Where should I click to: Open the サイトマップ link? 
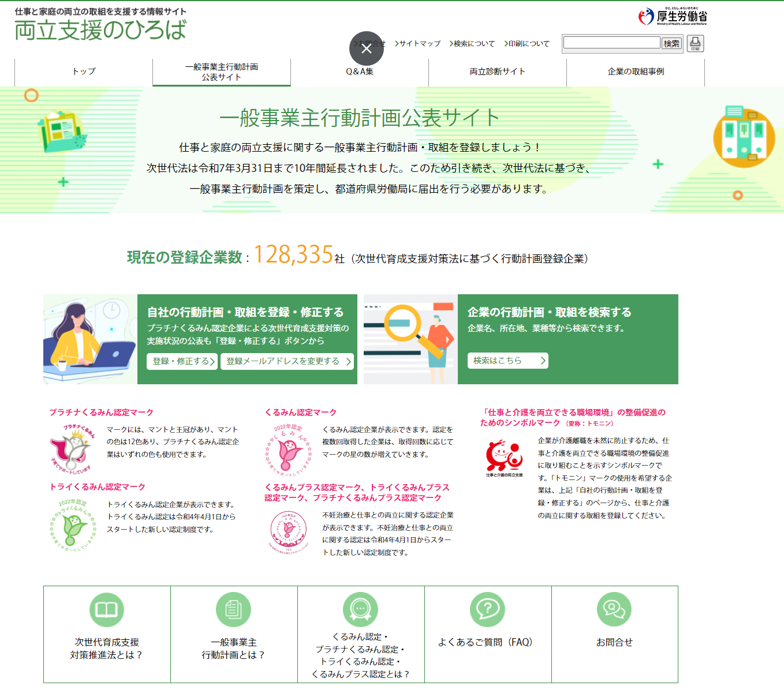pos(419,44)
